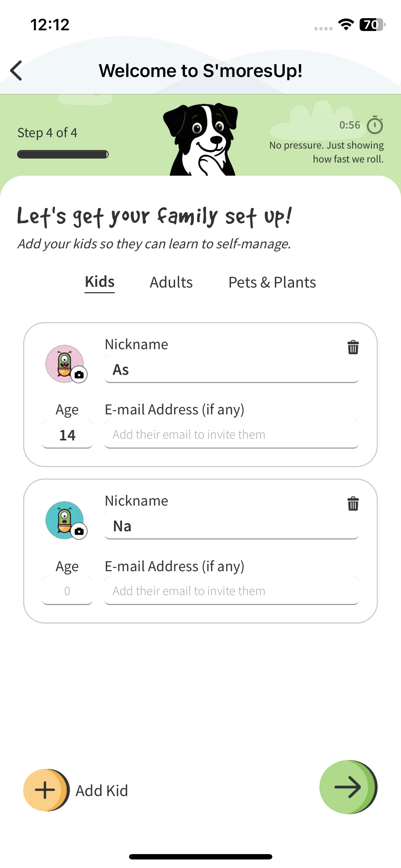Edit the nickname field containing Na
Viewport: 401px width, 868px height.
coord(231,526)
